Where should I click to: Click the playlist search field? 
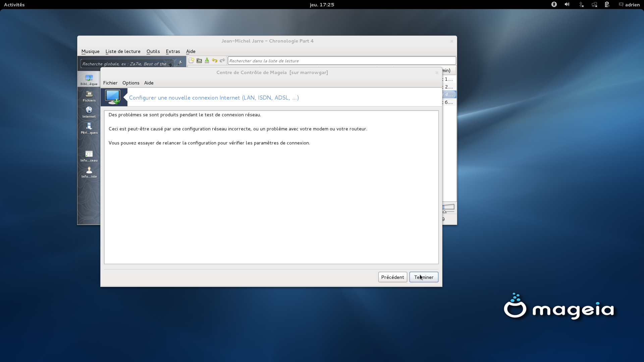342,61
